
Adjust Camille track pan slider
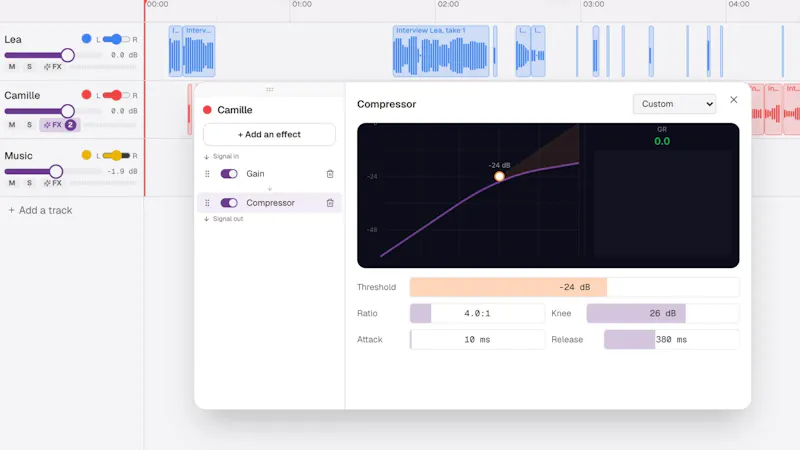(116, 95)
